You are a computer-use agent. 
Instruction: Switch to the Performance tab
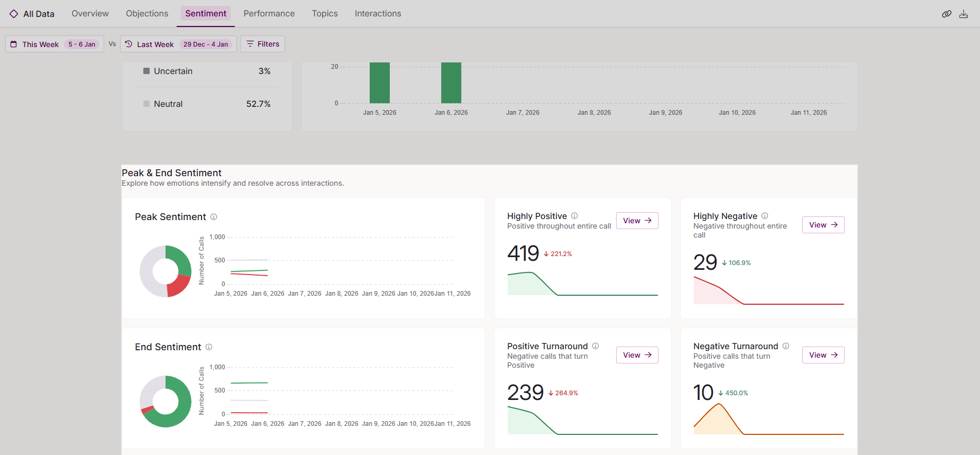[x=269, y=14]
